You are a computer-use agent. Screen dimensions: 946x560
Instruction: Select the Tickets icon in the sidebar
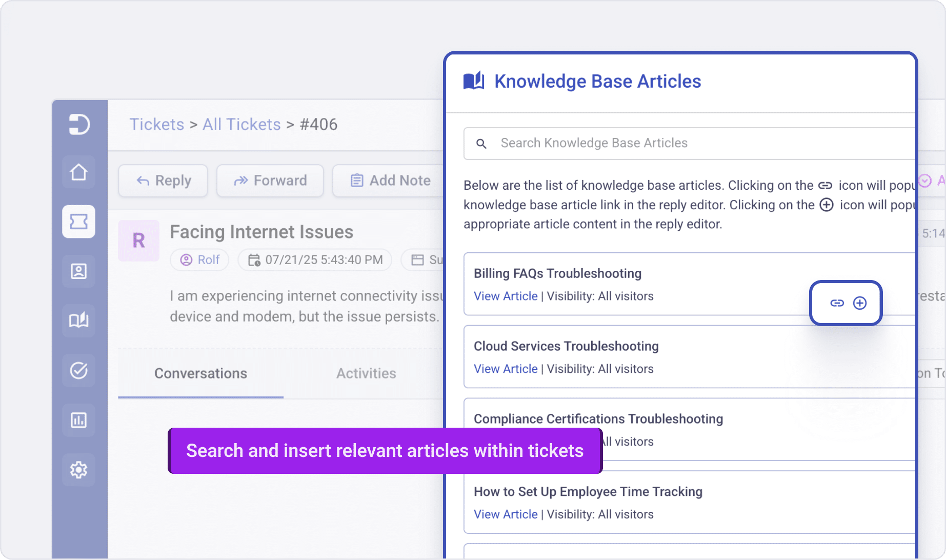pos(78,222)
